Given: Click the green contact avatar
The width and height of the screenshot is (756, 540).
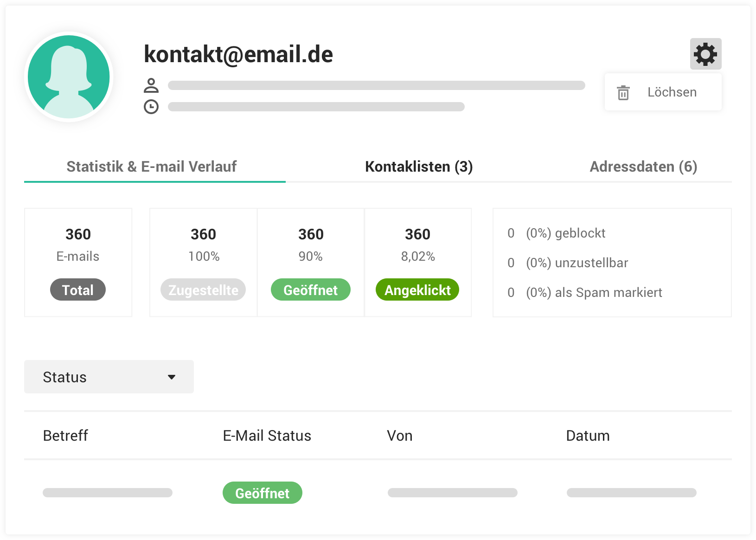Looking at the screenshot, I should point(69,77).
